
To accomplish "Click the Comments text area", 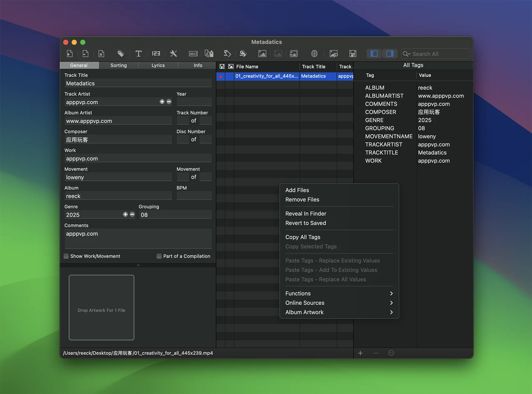I will click(138, 239).
